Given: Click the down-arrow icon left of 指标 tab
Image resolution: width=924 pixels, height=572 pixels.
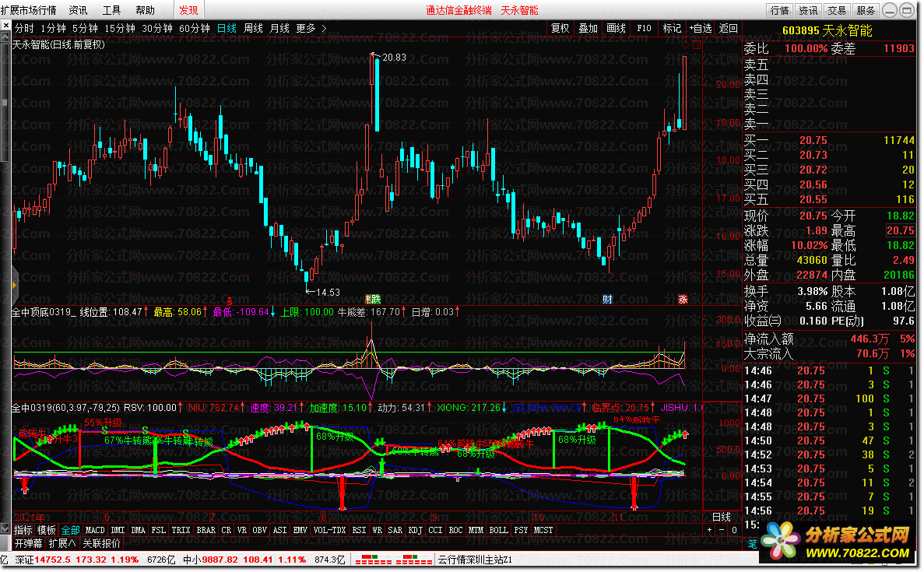Looking at the screenshot, I should pyautogui.click(x=5, y=530).
